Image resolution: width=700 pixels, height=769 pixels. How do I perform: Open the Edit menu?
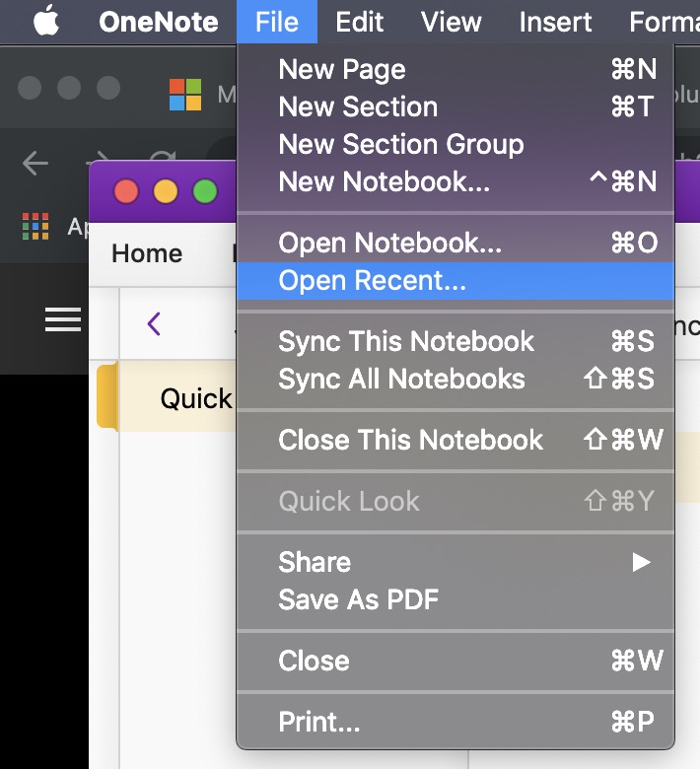[359, 22]
